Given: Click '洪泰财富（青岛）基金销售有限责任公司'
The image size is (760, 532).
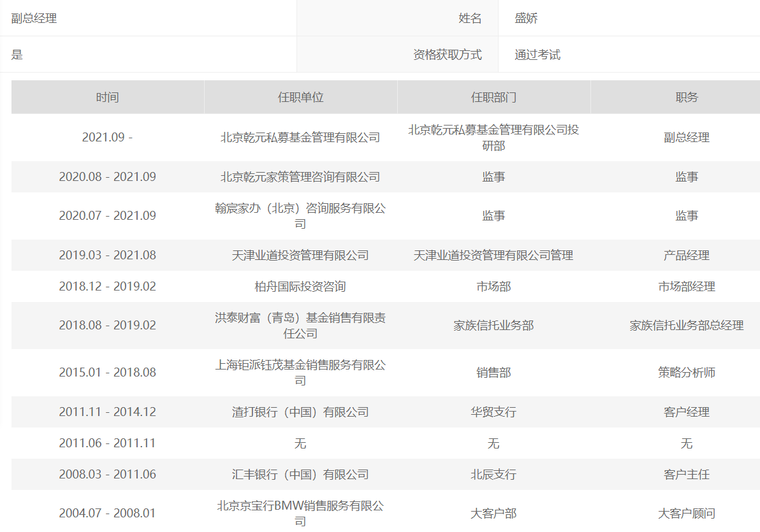Looking at the screenshot, I should tap(300, 326).
